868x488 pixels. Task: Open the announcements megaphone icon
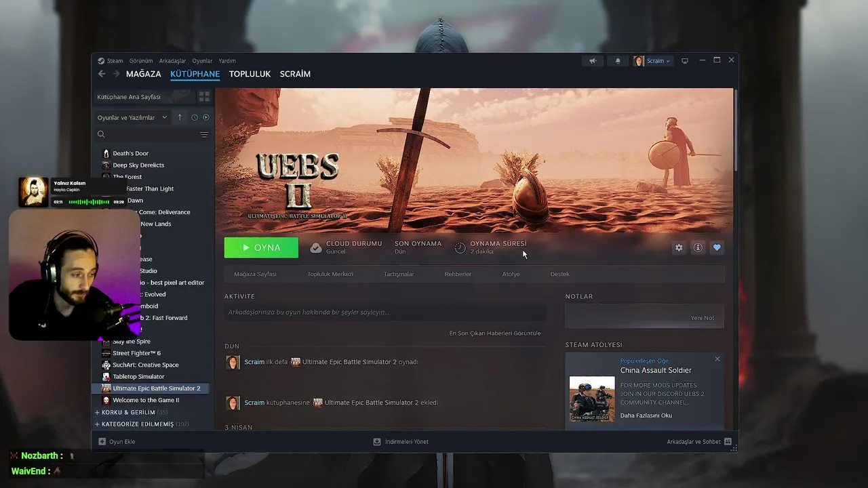(593, 61)
